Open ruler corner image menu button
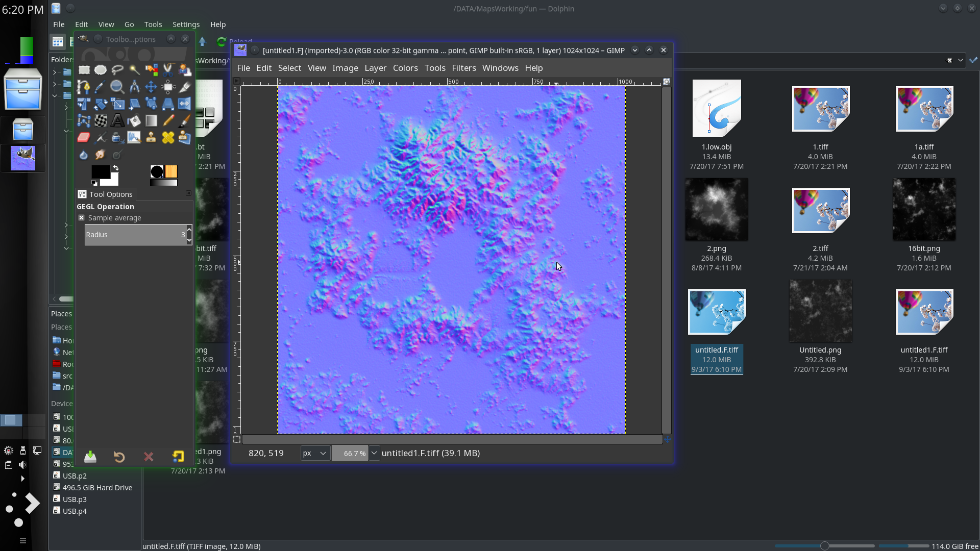This screenshot has width=980, height=551. click(236, 81)
